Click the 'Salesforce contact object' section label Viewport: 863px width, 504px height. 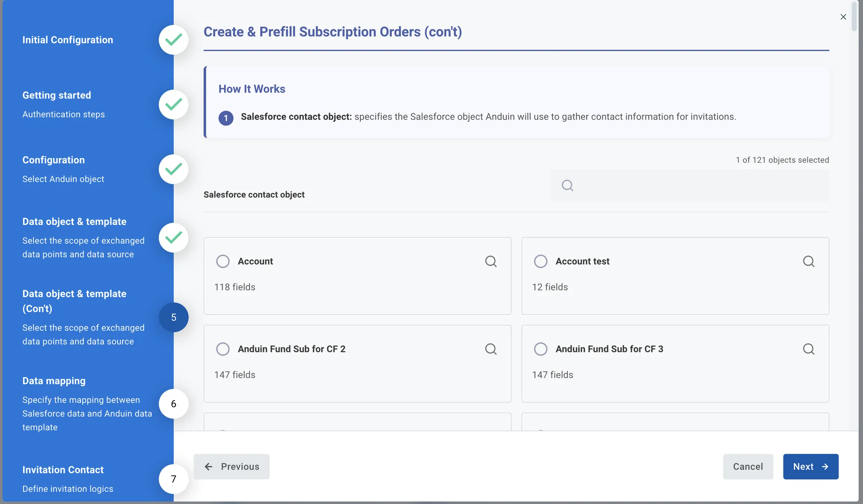[x=254, y=195]
